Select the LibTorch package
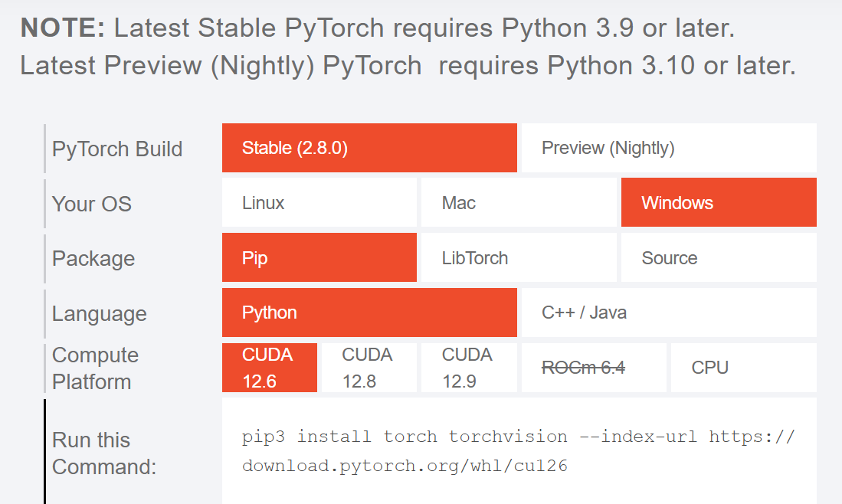Image resolution: width=842 pixels, height=504 pixels. [x=518, y=258]
